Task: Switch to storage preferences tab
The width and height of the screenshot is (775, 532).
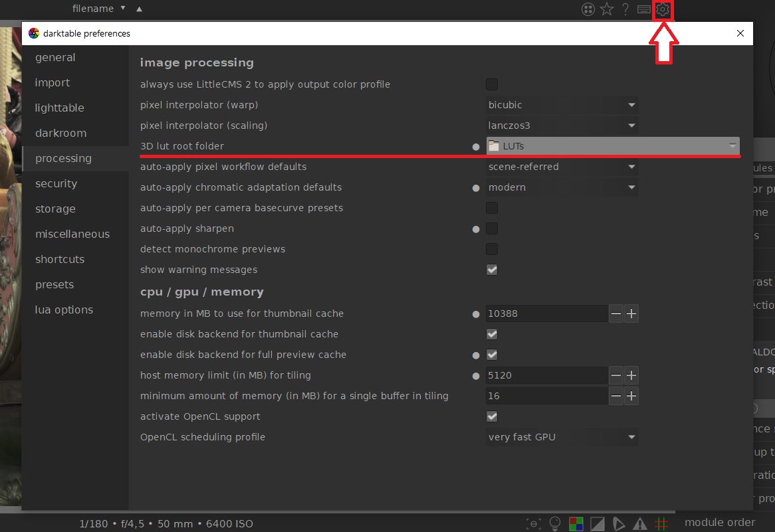Action: pos(76,209)
